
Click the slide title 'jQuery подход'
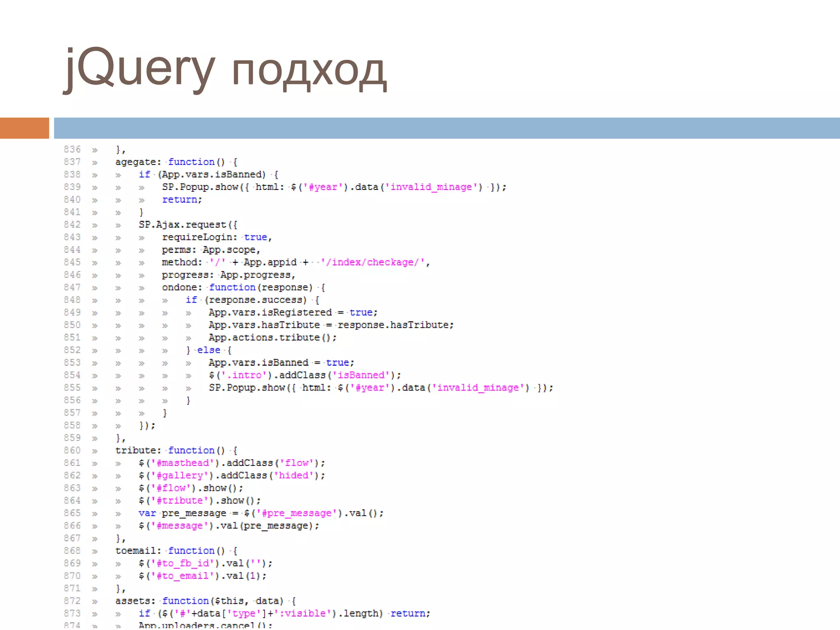pos(225,69)
